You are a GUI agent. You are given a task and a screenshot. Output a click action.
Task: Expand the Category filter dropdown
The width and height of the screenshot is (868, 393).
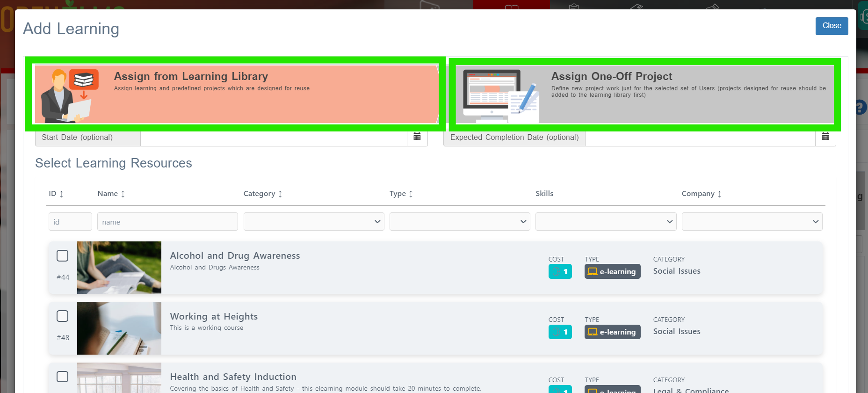pyautogui.click(x=314, y=222)
